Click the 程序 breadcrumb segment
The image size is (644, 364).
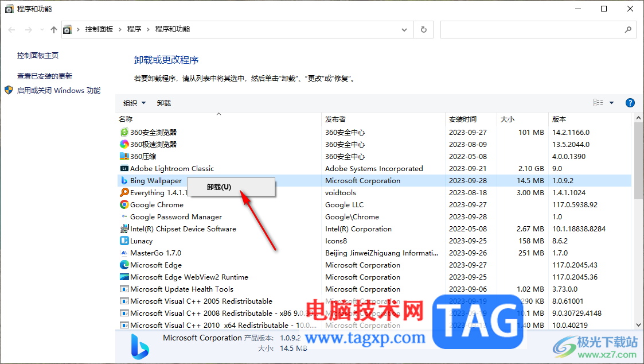[134, 29]
